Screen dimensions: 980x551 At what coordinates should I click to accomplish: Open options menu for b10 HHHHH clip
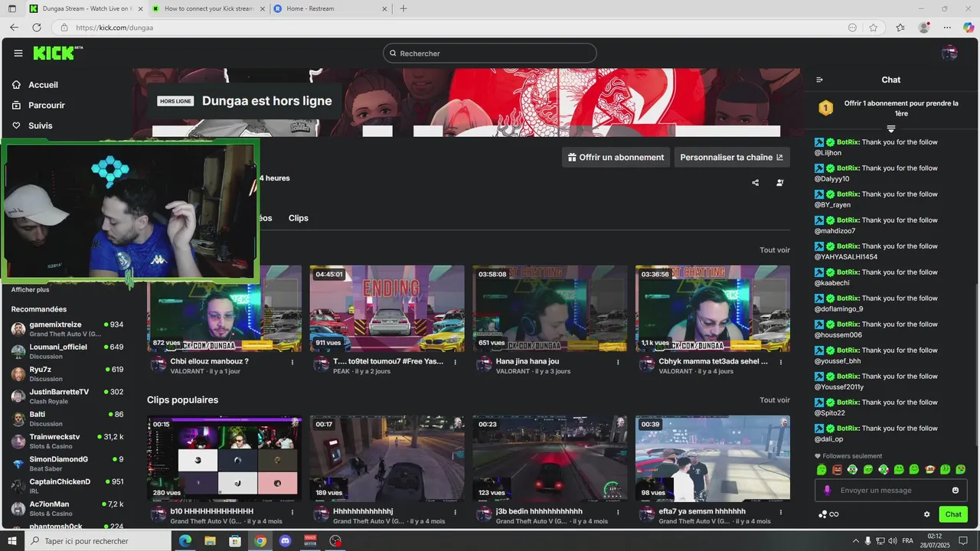point(292,512)
